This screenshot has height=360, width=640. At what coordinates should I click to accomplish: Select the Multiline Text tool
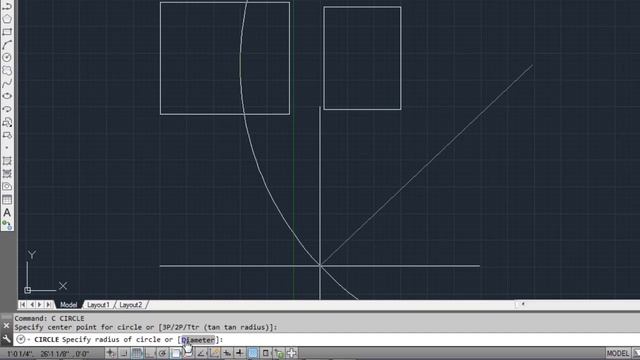7,212
